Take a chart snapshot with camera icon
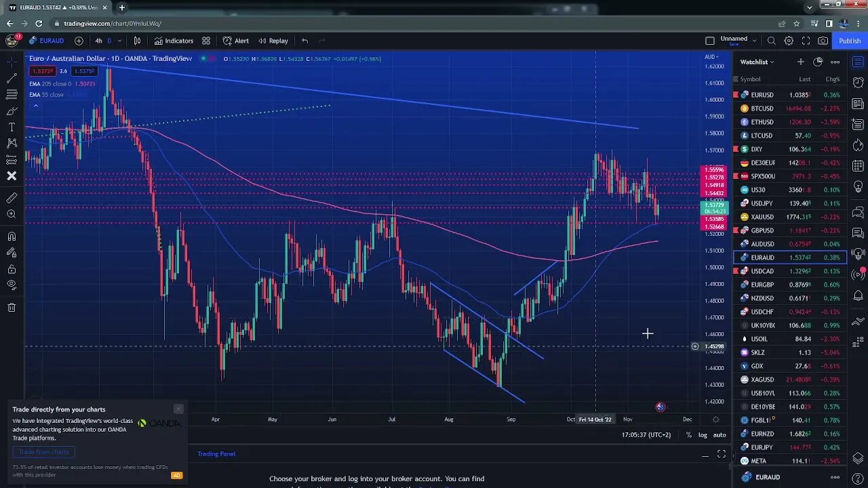The height and width of the screenshot is (488, 868). [823, 41]
